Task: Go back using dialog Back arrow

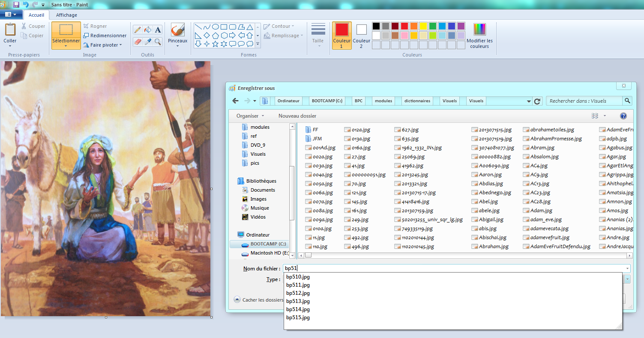Action: coord(235,101)
